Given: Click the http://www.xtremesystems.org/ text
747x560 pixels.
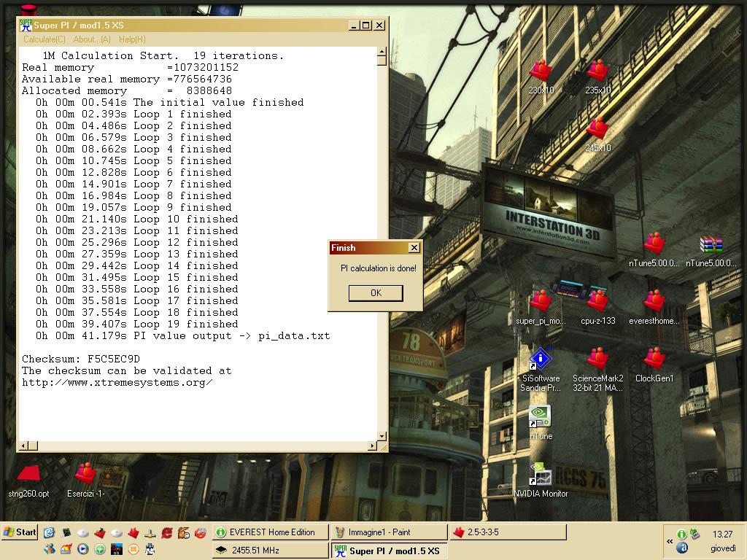Looking at the screenshot, I should pyautogui.click(x=117, y=382).
